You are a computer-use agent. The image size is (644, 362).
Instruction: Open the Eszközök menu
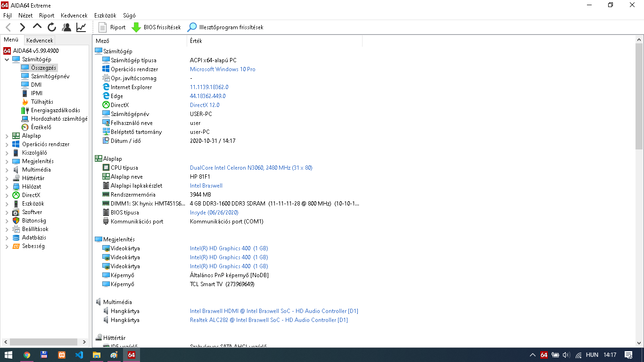pyautogui.click(x=105, y=16)
